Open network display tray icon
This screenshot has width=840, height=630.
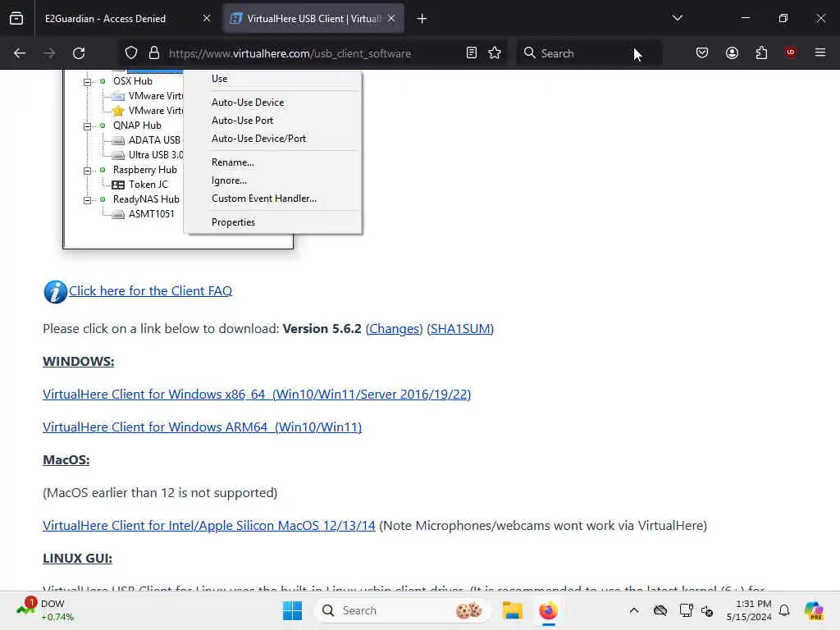coord(686,610)
